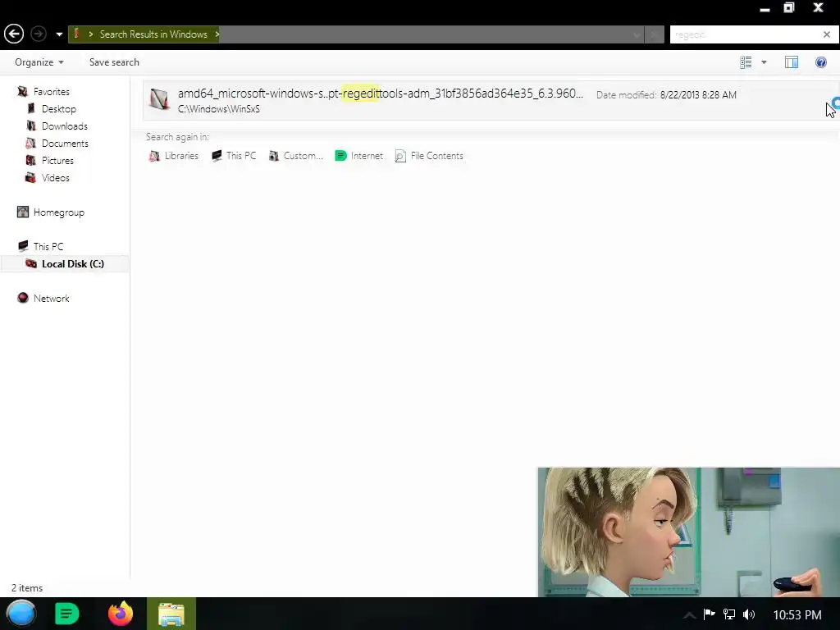Click the Start orb on the taskbar
Viewport: 840px width, 630px height.
click(21, 614)
